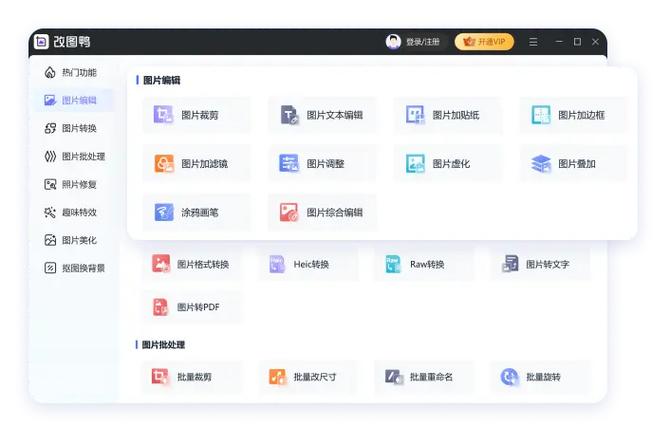The image size is (670, 445).
Task: Minimize the 改图鸭 window
Action: click(559, 41)
